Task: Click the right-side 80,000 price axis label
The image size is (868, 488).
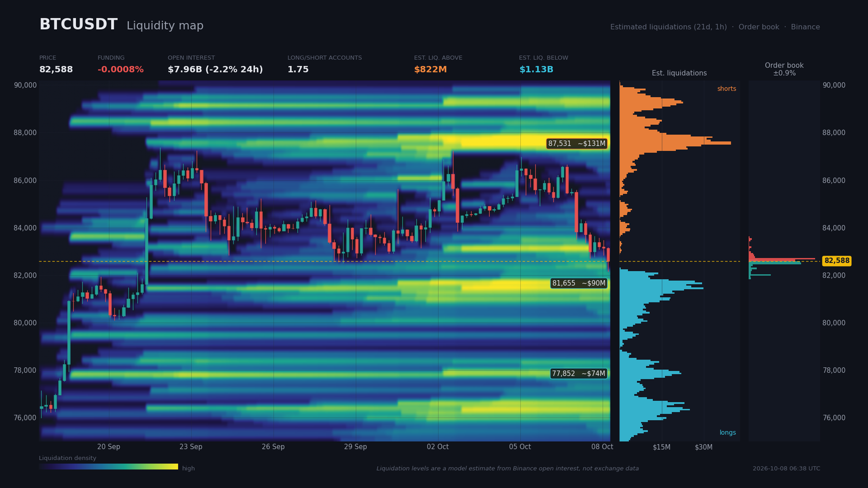Action: click(834, 323)
